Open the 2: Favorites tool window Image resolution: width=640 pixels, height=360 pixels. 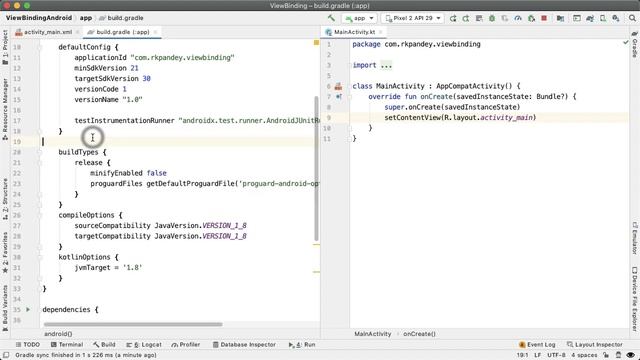5,253
